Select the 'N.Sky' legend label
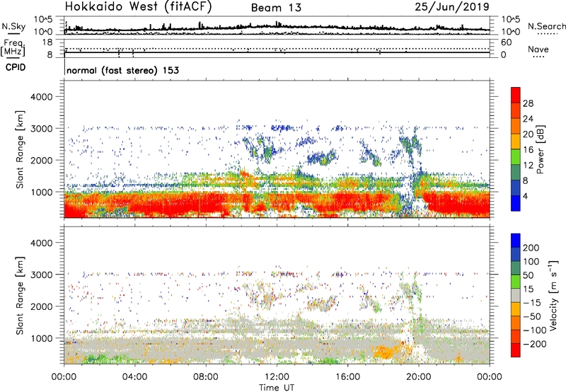 point(13,26)
